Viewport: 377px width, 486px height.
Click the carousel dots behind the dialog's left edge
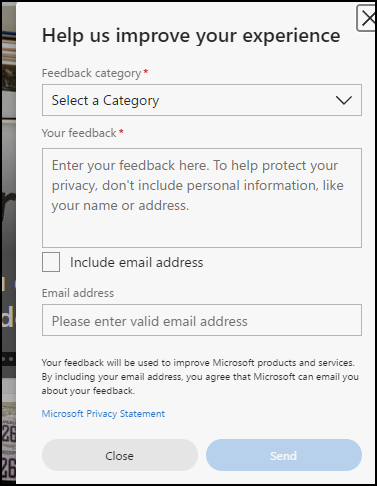[x=7, y=359]
